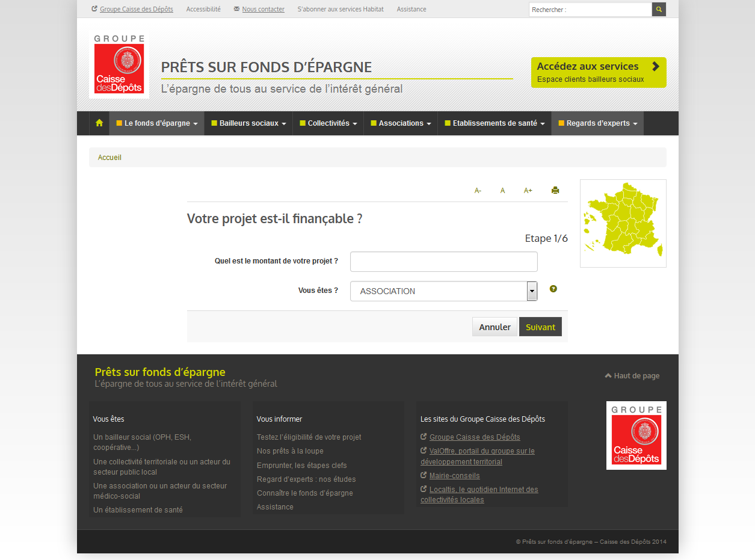The width and height of the screenshot is (755, 560).
Task: Click the home icon in navigation bar
Action: click(x=99, y=123)
